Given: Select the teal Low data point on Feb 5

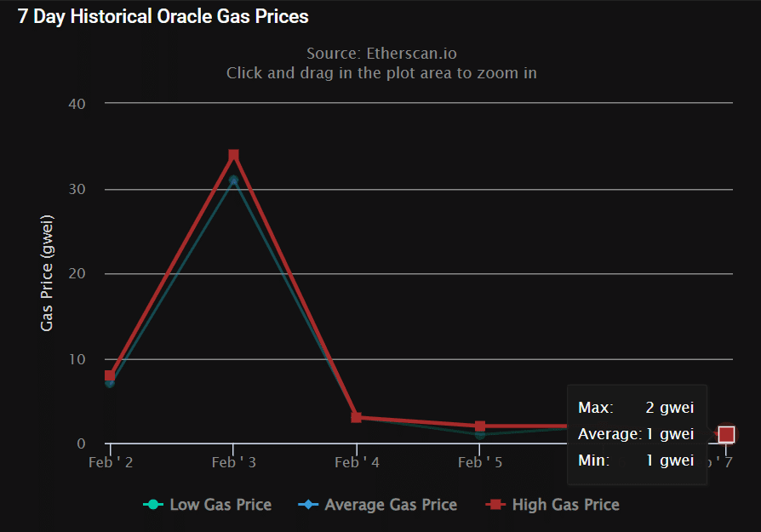Looking at the screenshot, I should (480, 435).
